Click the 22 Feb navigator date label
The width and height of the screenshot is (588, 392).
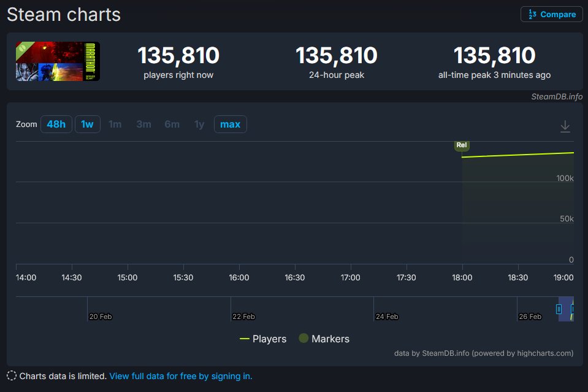pos(244,317)
